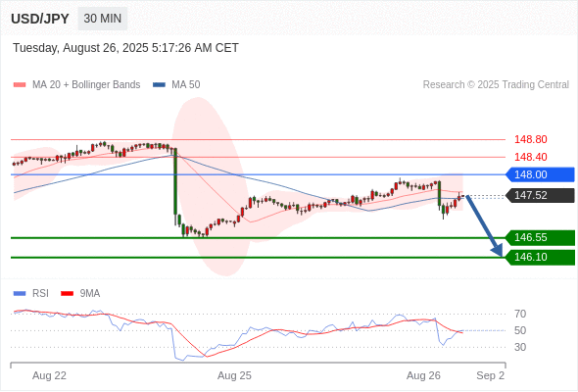The height and width of the screenshot is (392, 578).
Task: Click the RSI 70 level label
Action: (520, 315)
